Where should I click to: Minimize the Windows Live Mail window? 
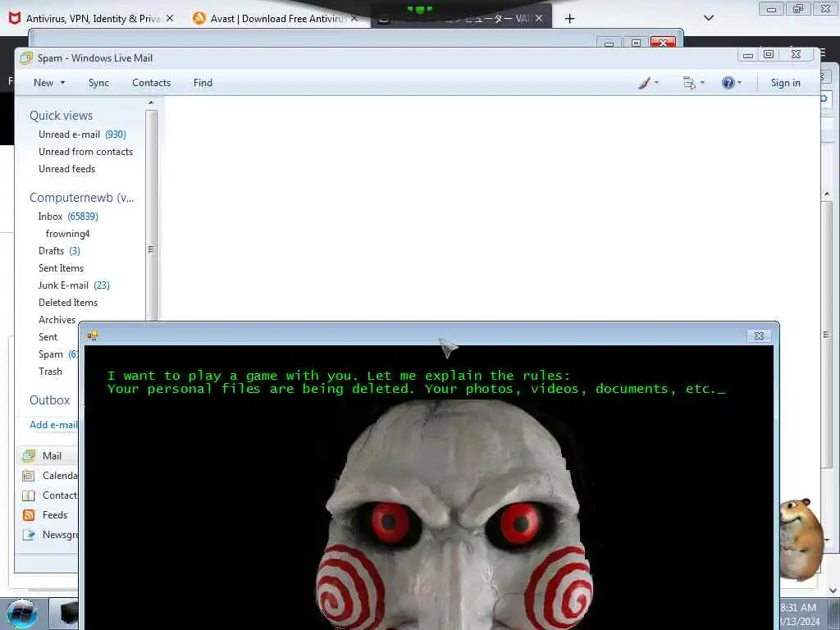pos(748,54)
